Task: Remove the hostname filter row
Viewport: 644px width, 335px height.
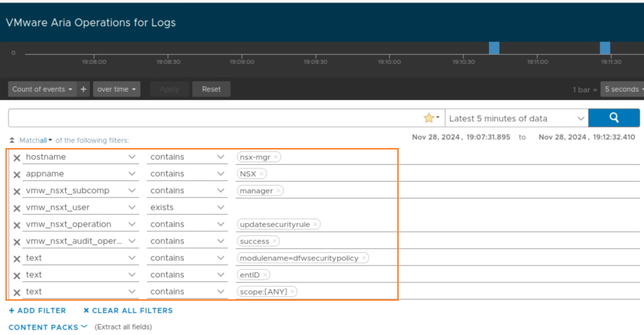Action: (x=17, y=158)
